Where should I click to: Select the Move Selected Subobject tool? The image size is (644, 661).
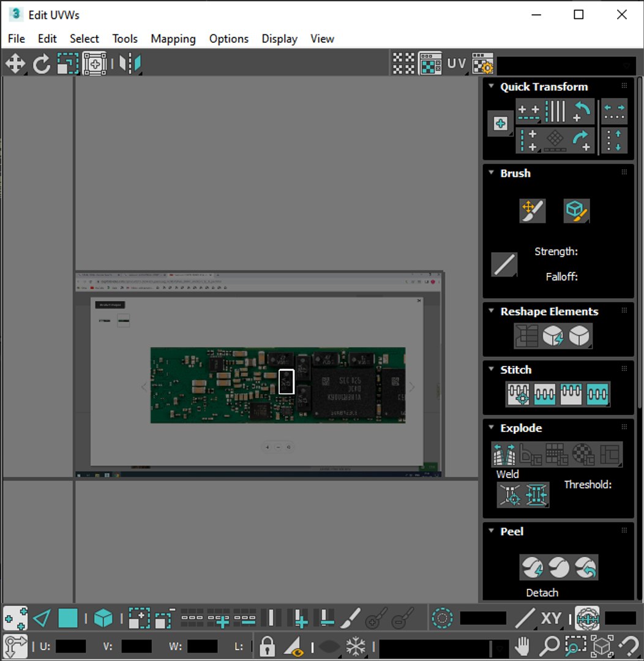[x=15, y=64]
